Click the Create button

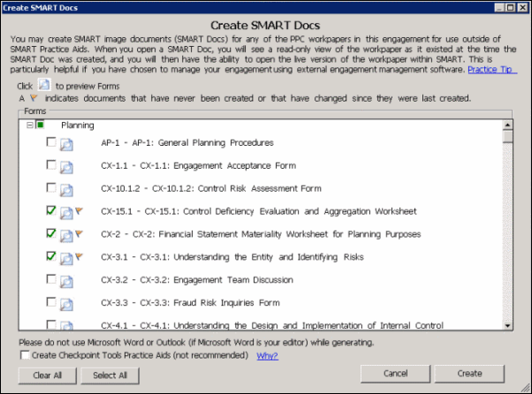[469, 374]
